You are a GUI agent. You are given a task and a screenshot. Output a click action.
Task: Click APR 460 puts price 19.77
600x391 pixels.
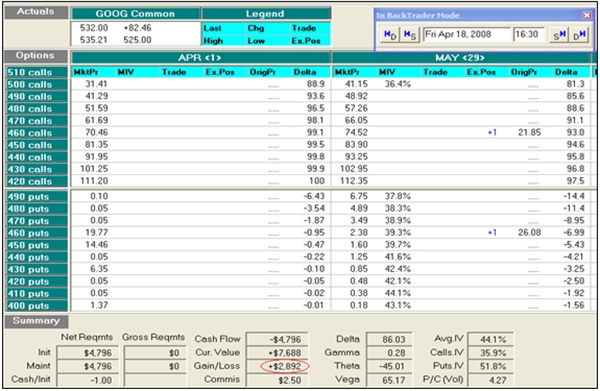pyautogui.click(x=96, y=233)
